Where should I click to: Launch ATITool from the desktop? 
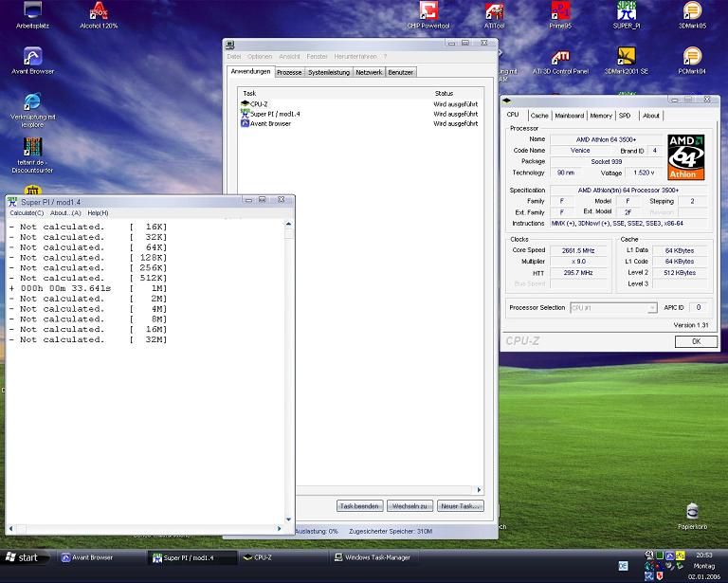point(494,15)
